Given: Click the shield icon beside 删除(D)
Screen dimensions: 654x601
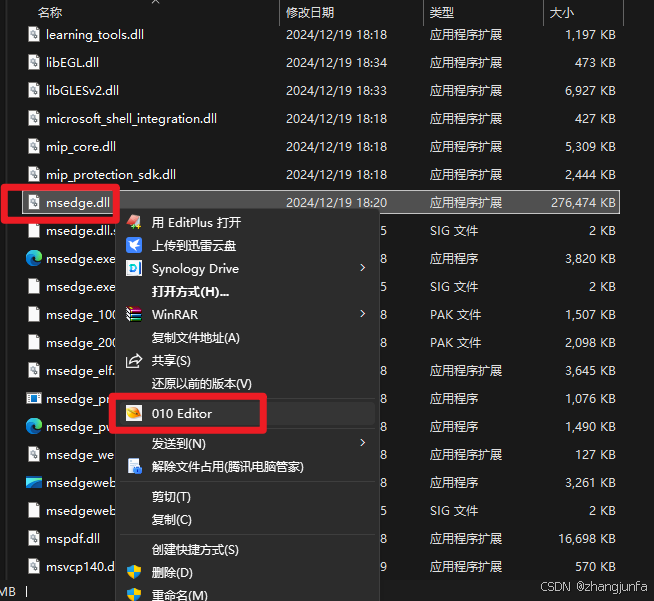Looking at the screenshot, I should click(x=134, y=572).
